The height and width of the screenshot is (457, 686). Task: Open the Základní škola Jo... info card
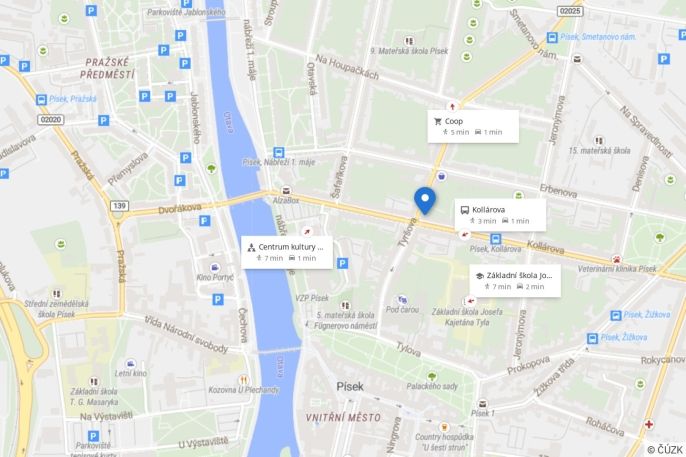515,281
